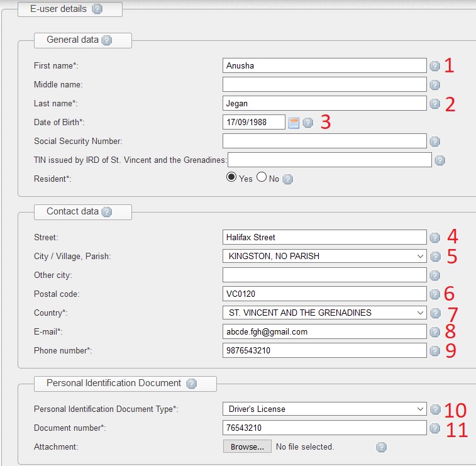Click into the Middle name field
The width and height of the screenshot is (476, 466).
tap(324, 84)
